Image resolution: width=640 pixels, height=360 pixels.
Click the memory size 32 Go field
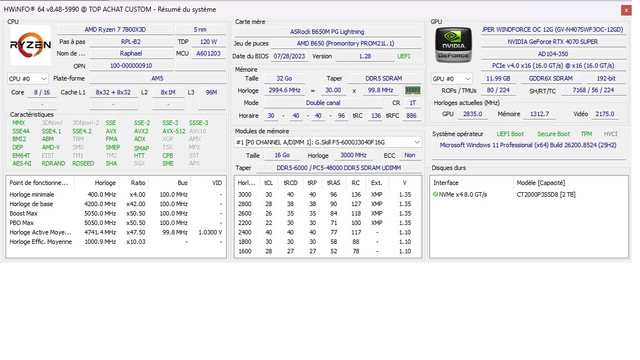coord(284,78)
